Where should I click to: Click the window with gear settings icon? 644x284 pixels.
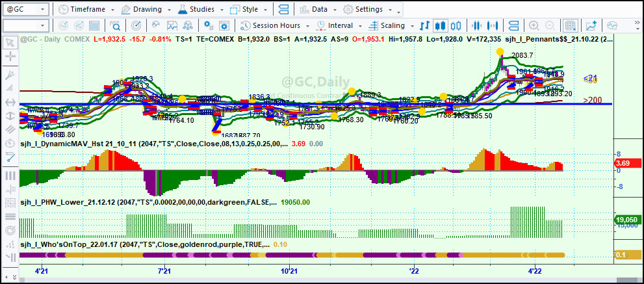(x=224, y=25)
